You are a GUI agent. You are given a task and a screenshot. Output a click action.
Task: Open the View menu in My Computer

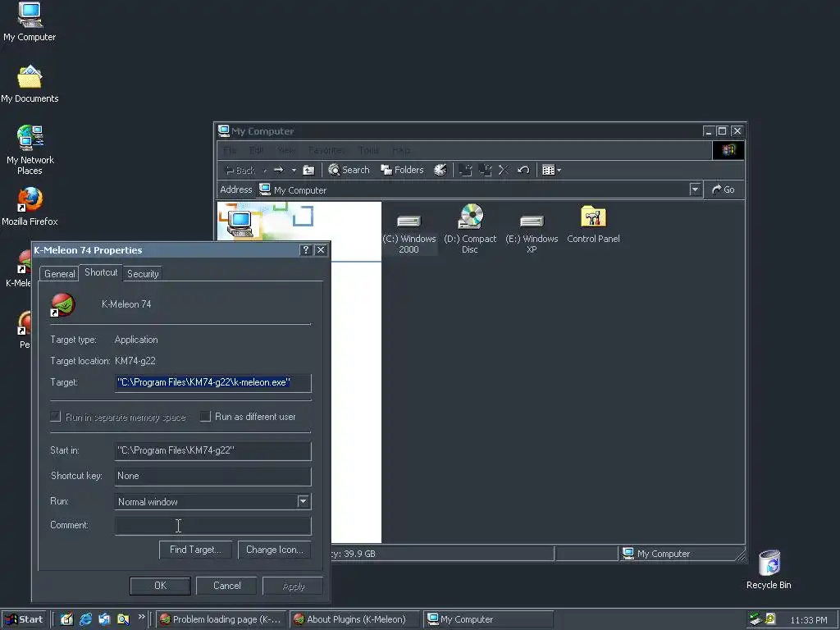coord(286,150)
